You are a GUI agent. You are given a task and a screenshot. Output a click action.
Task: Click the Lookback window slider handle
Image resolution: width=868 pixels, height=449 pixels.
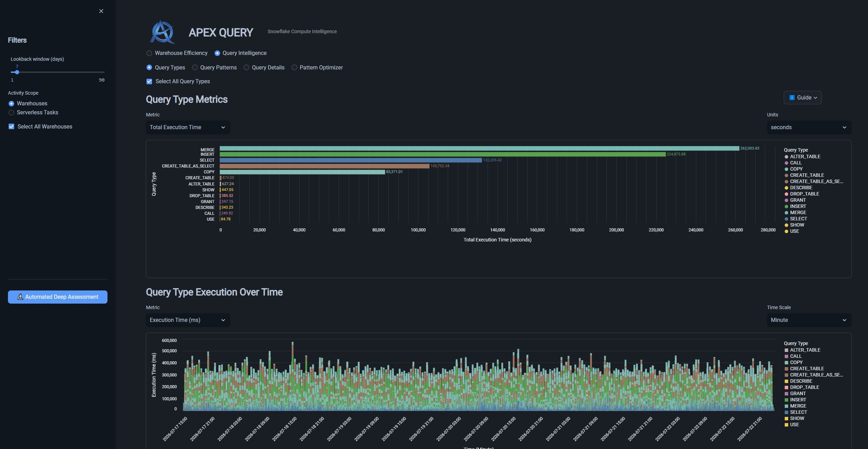(x=17, y=72)
